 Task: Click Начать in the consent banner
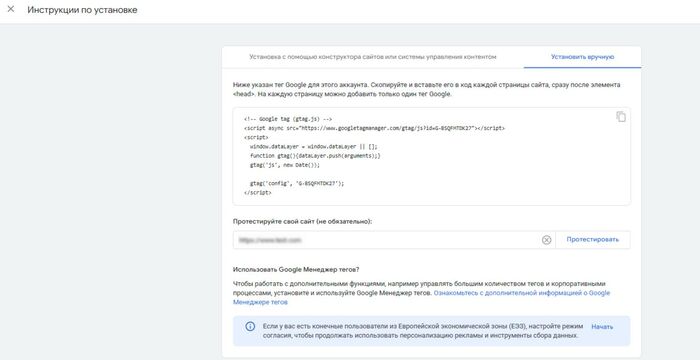(x=602, y=327)
